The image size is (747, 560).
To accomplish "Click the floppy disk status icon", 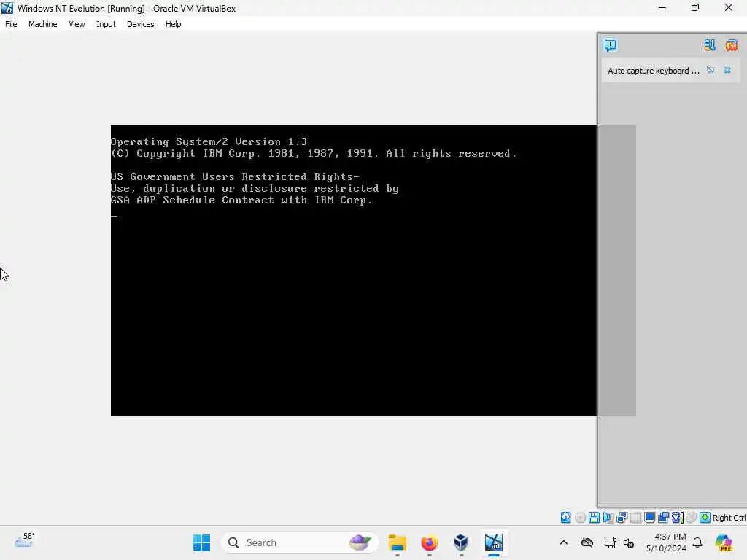I will point(594,518).
